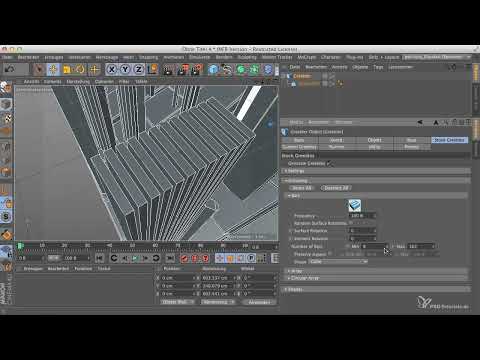Select the Live Selection tool
480x360 pixels.
coord(39,69)
